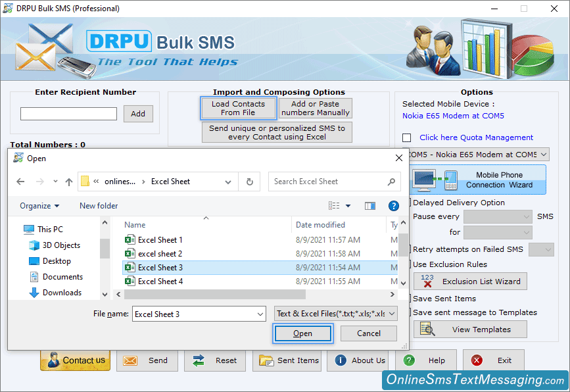
Task: Select Excel Sheet 1 file name
Action: coord(160,240)
